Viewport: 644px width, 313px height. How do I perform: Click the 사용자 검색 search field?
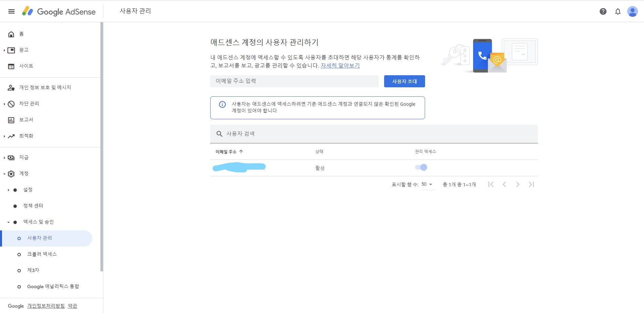click(374, 134)
